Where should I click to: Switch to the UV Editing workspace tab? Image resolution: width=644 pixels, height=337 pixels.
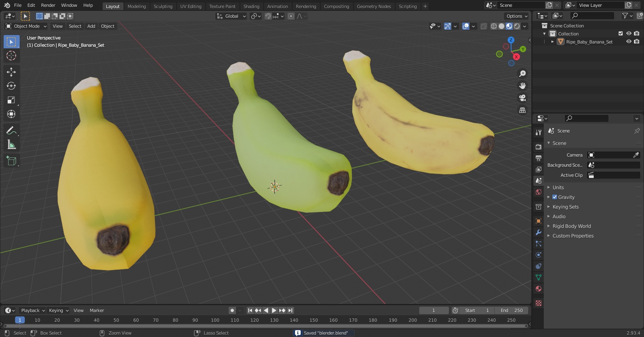[191, 6]
